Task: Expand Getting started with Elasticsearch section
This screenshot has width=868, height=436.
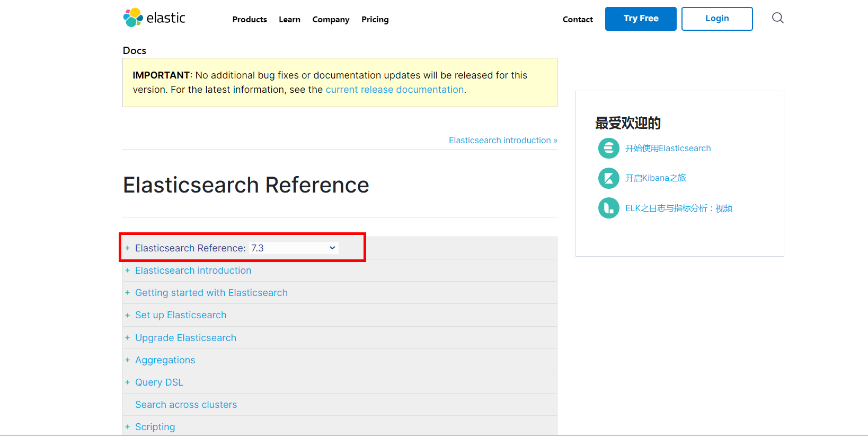Action: pos(127,293)
